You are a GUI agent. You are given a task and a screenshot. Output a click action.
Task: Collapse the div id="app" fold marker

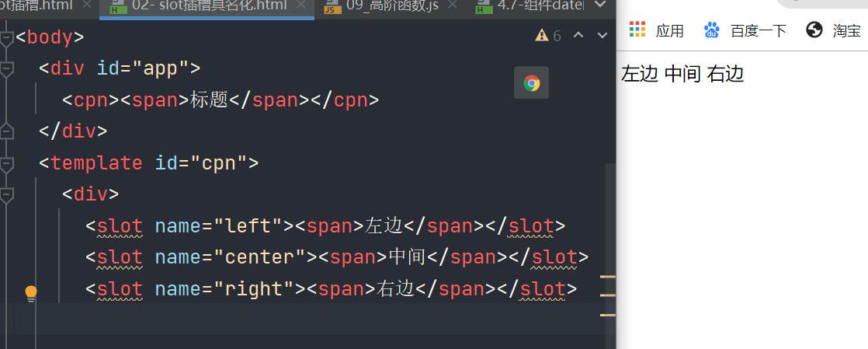pyautogui.click(x=7, y=69)
